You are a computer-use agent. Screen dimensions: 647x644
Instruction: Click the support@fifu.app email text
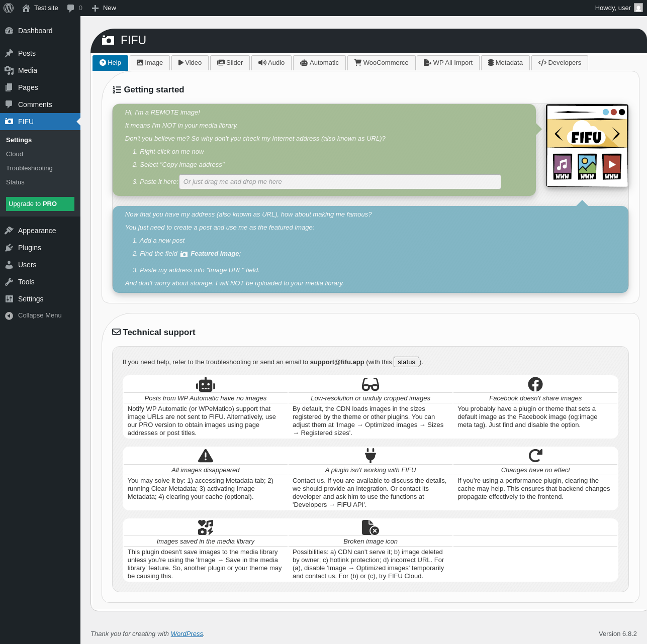tap(337, 362)
